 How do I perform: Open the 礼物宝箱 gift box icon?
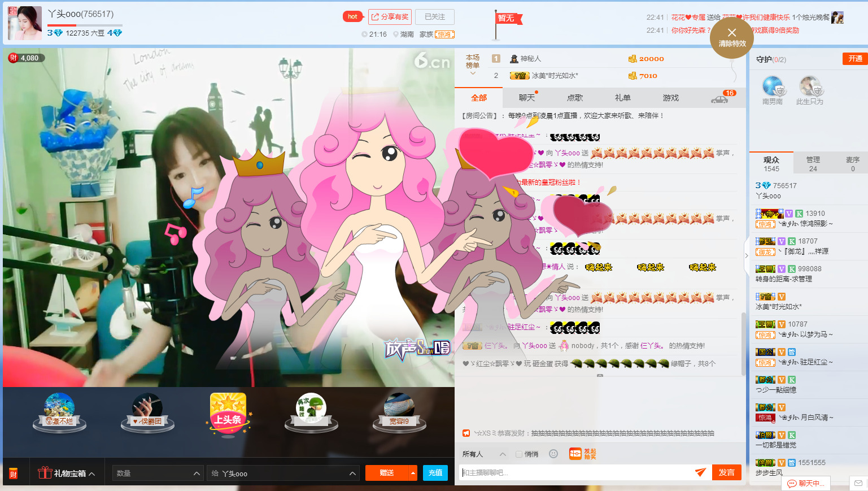coord(45,473)
